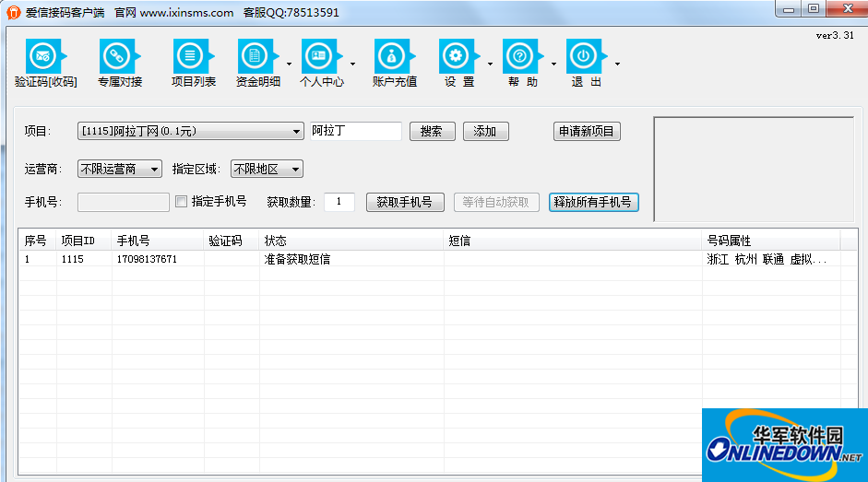Open the 项目 dropdown showing 阿拉丁网

click(x=190, y=131)
